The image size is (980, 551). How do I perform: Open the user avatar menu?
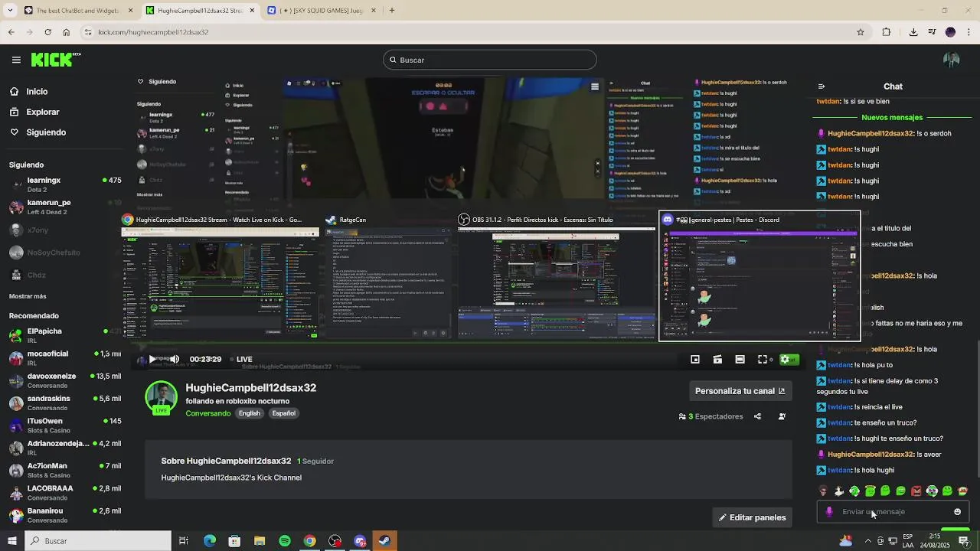pyautogui.click(x=952, y=60)
